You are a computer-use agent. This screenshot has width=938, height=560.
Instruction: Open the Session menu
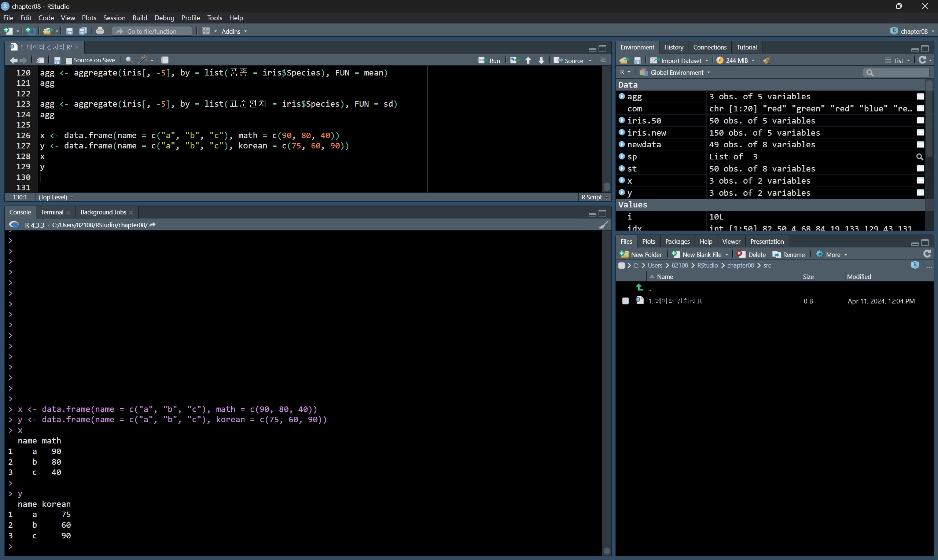point(114,18)
